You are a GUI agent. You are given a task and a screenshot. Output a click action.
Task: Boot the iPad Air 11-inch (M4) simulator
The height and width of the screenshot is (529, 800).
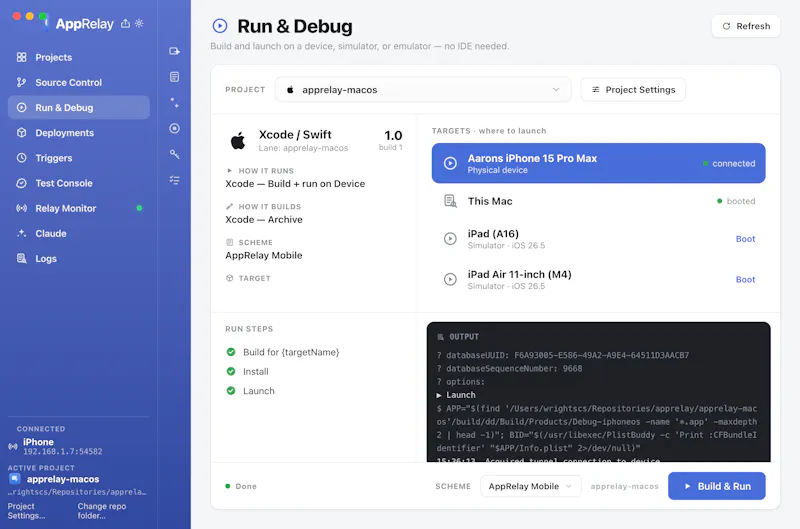pos(745,280)
